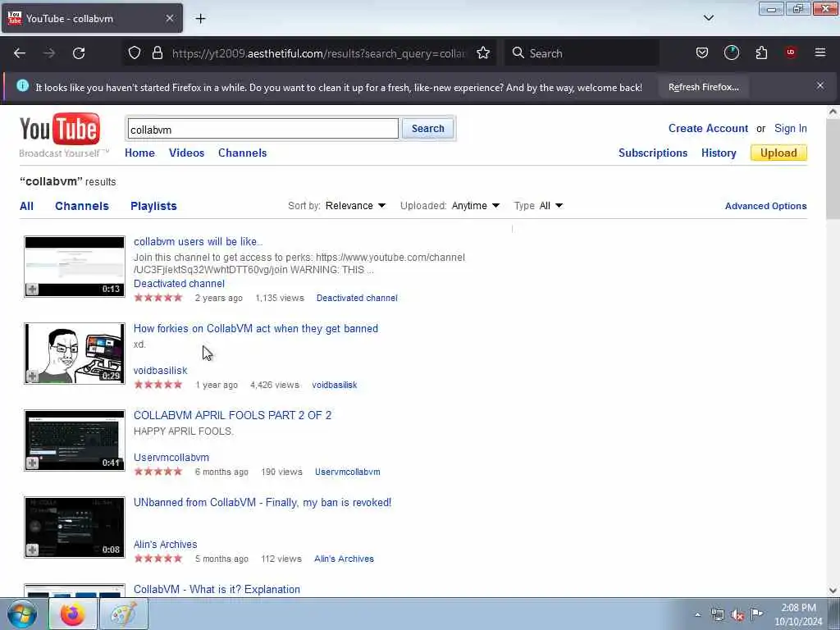The height and width of the screenshot is (630, 840).
Task: Add the forkies video to queue via plus icon
Action: click(32, 376)
